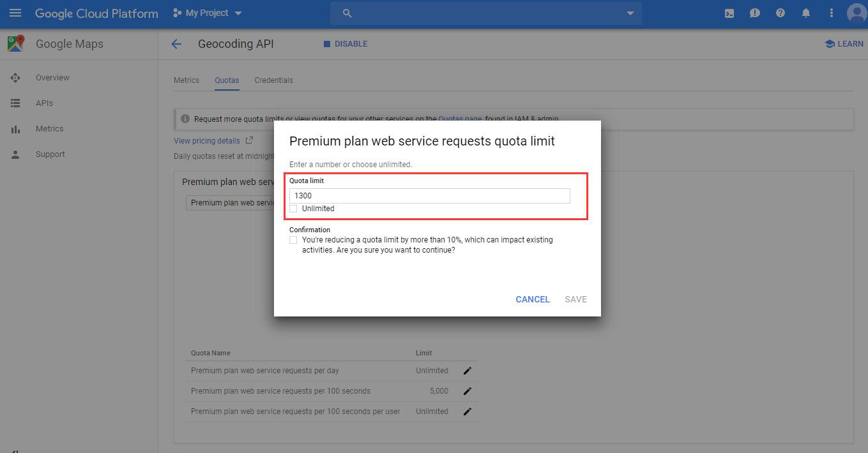Switch to the Metrics tab
The image size is (868, 453).
187,80
